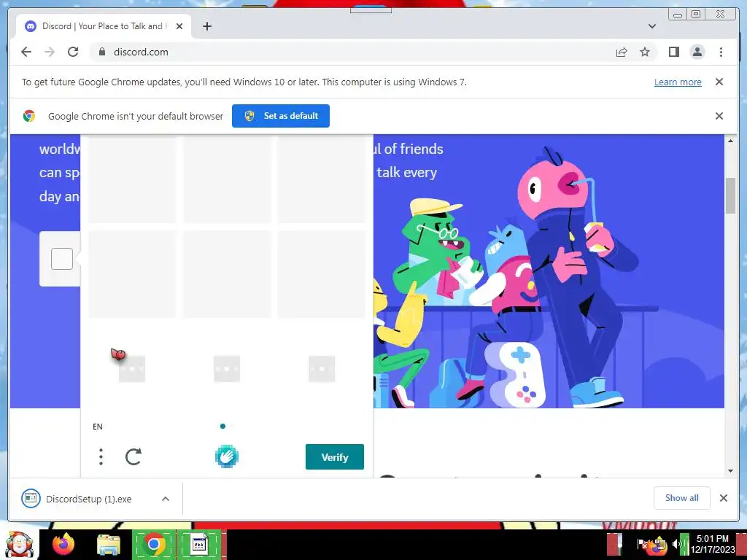Open a new tab with the plus button
747x560 pixels.
[x=206, y=26]
